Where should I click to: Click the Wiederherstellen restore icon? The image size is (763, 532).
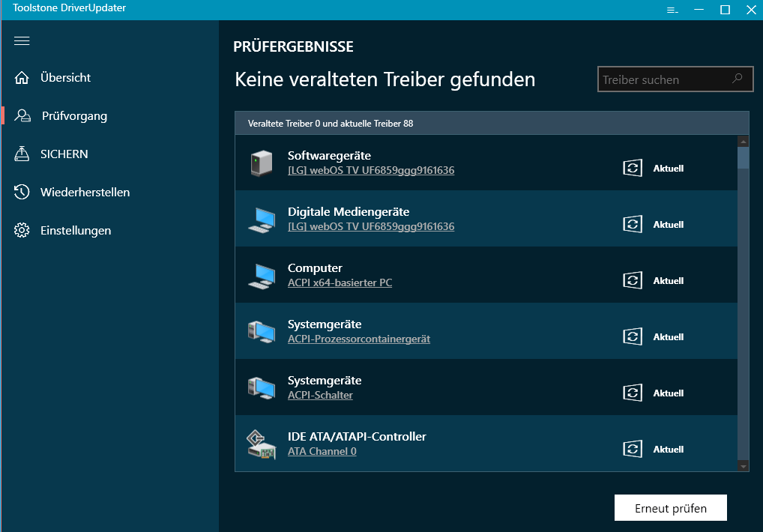click(x=22, y=192)
